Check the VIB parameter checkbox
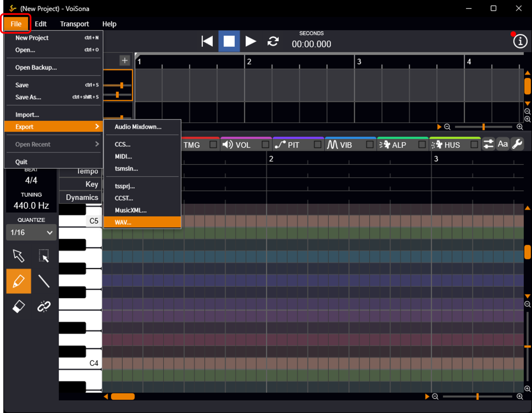Image resolution: width=532 pixels, height=413 pixels. click(369, 145)
